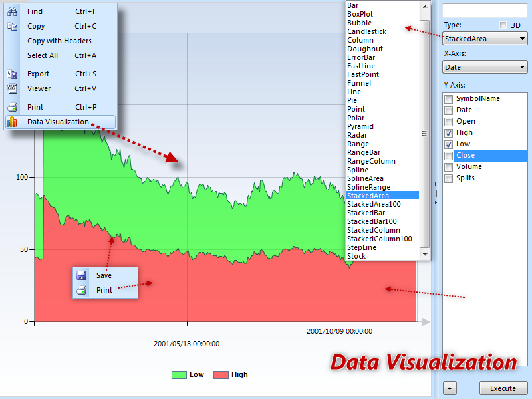The width and height of the screenshot is (532, 399).
Task: Click the printer icon in Save/Print popup
Action: pos(81,290)
